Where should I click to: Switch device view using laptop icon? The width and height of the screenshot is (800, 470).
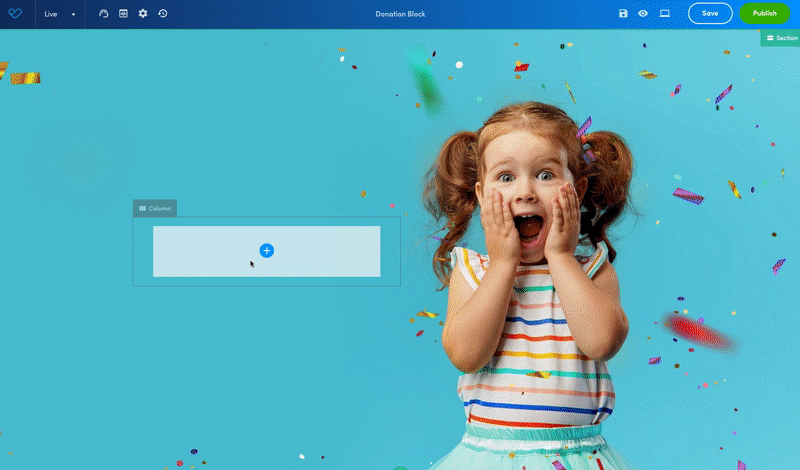coord(664,14)
